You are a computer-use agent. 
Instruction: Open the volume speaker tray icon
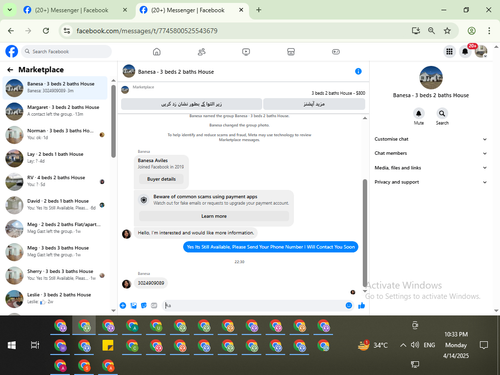click(415, 345)
